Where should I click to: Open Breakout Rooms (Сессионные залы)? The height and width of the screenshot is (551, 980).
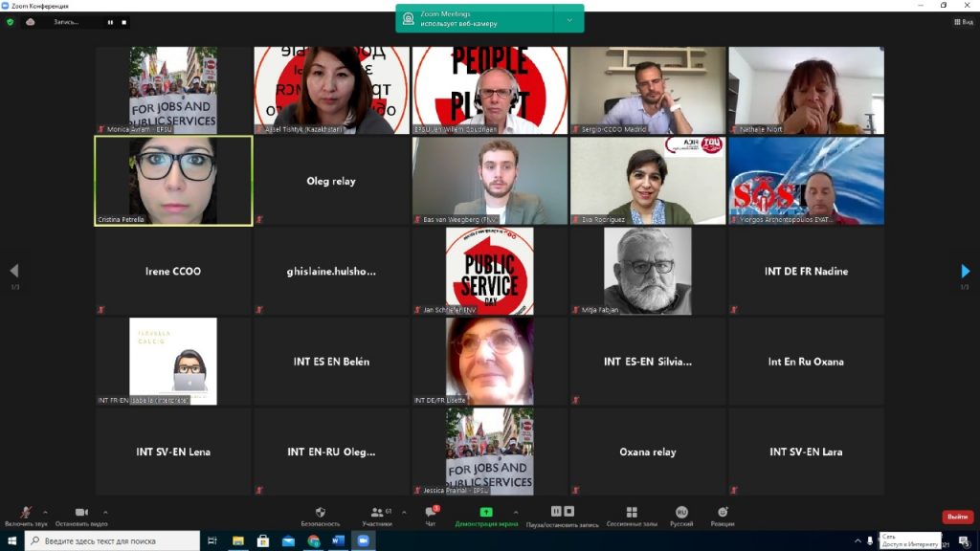631,513
